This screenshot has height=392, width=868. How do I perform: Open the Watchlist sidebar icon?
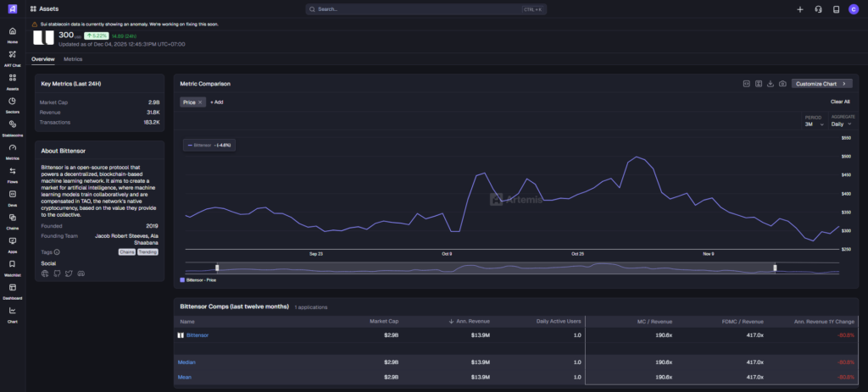pyautogui.click(x=12, y=264)
